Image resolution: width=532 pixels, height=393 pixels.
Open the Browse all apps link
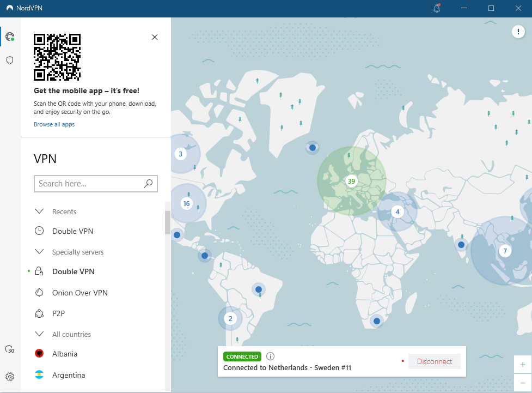pyautogui.click(x=54, y=124)
